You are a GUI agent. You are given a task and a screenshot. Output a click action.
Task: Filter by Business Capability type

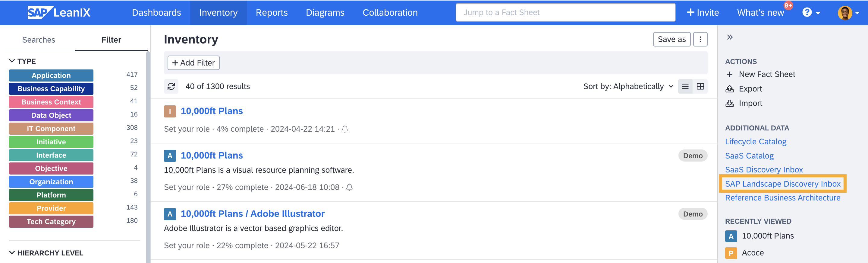pyautogui.click(x=51, y=89)
